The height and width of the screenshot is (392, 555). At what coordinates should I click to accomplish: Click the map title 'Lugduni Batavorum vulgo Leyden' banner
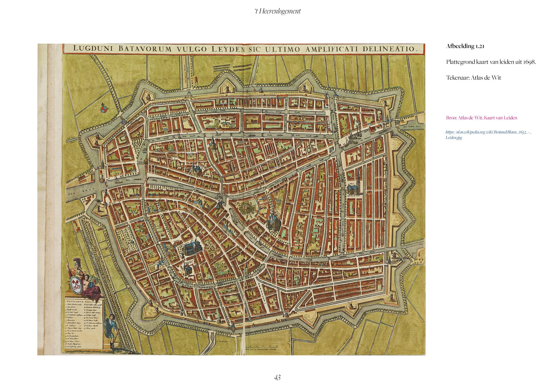point(244,49)
